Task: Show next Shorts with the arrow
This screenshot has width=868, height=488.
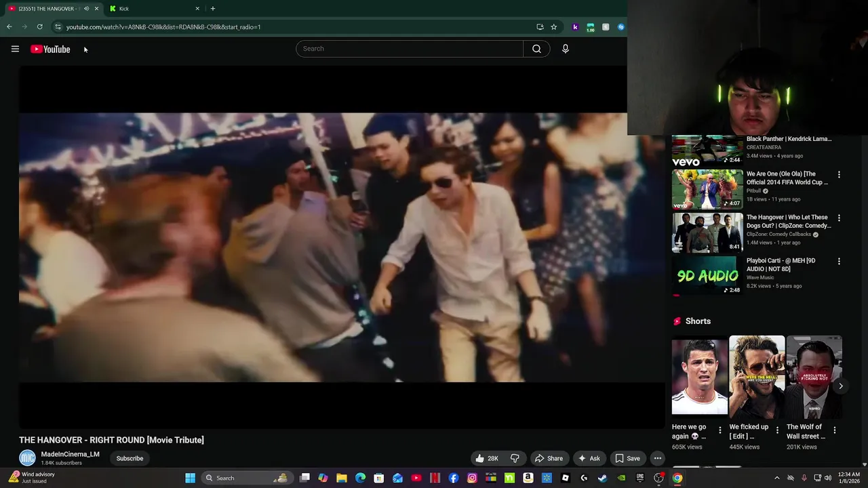Action: click(840, 386)
